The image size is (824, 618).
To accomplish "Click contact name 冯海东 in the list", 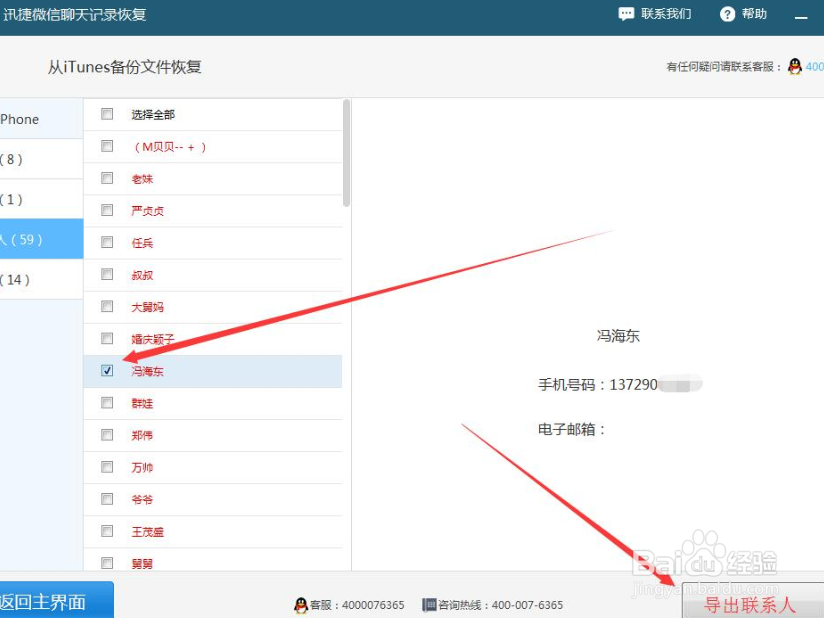I will (x=148, y=372).
